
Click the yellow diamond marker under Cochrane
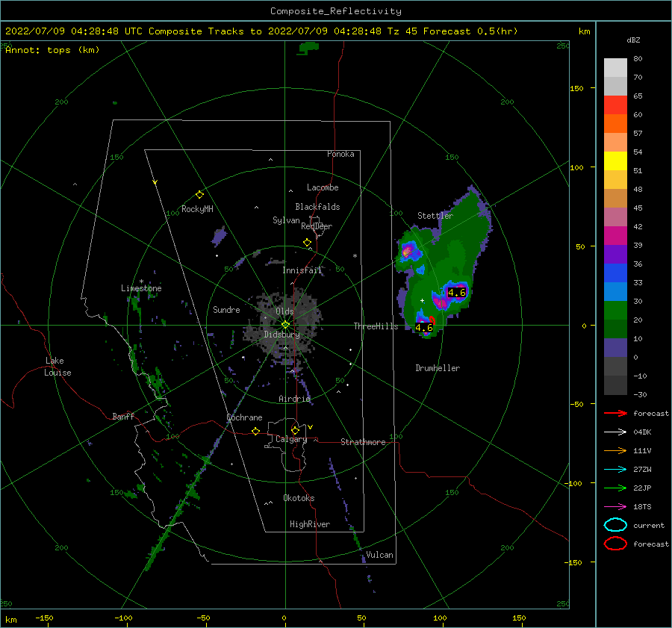click(x=256, y=431)
